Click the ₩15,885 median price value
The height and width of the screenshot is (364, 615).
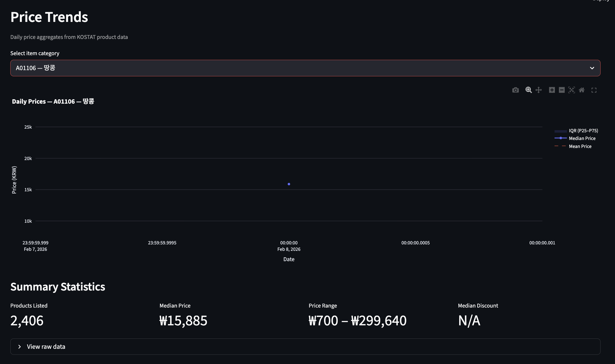tap(183, 321)
